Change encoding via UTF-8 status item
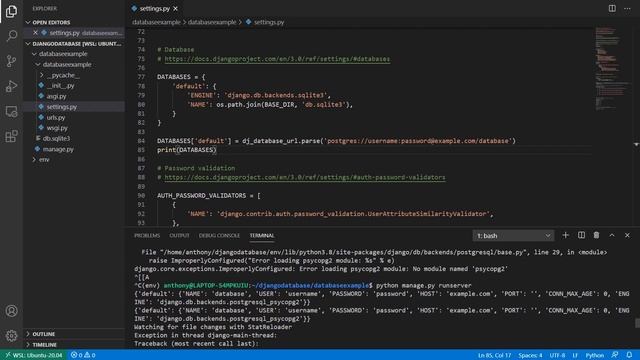The image size is (640, 360). coord(557,355)
